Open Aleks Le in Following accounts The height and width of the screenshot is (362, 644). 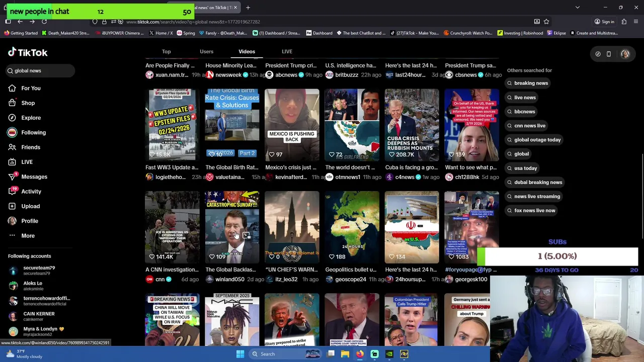(32, 286)
